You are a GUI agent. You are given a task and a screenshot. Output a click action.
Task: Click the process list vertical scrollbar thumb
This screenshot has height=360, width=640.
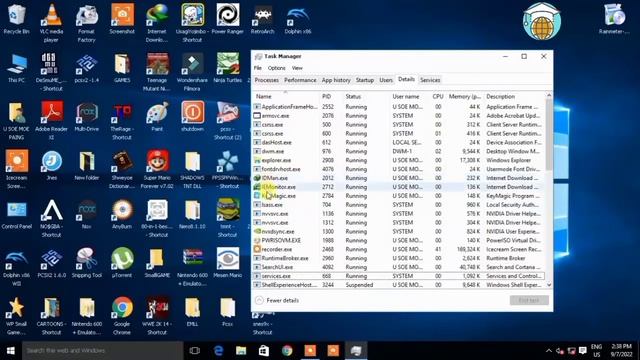[549, 134]
